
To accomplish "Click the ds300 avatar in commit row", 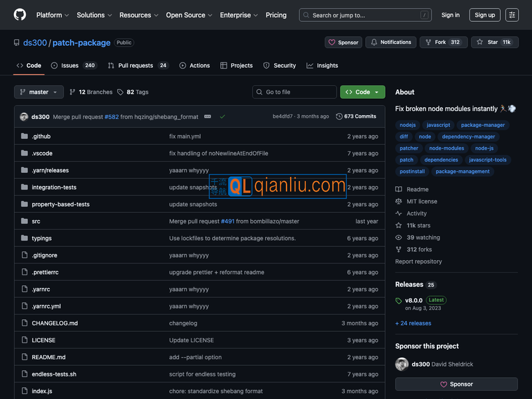I will [24, 116].
